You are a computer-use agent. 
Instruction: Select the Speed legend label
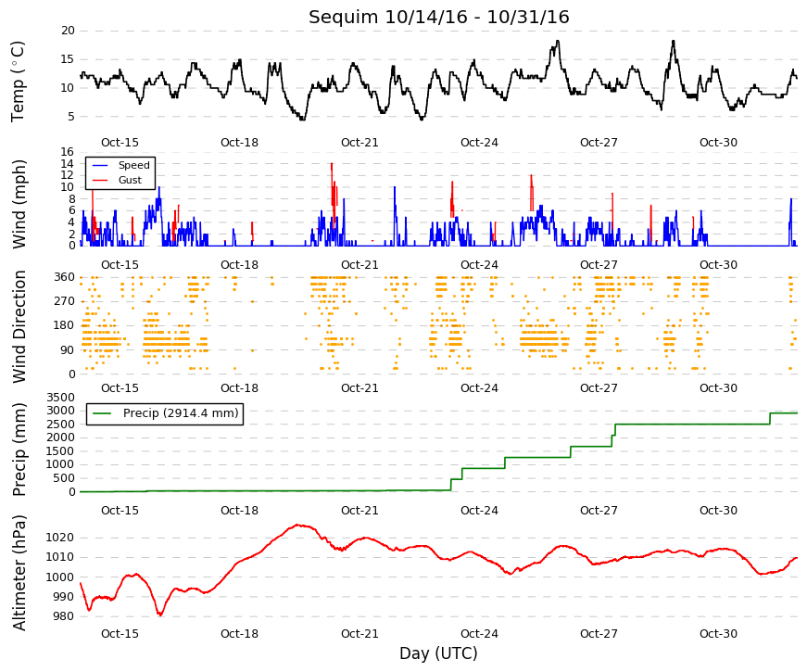pos(133,165)
